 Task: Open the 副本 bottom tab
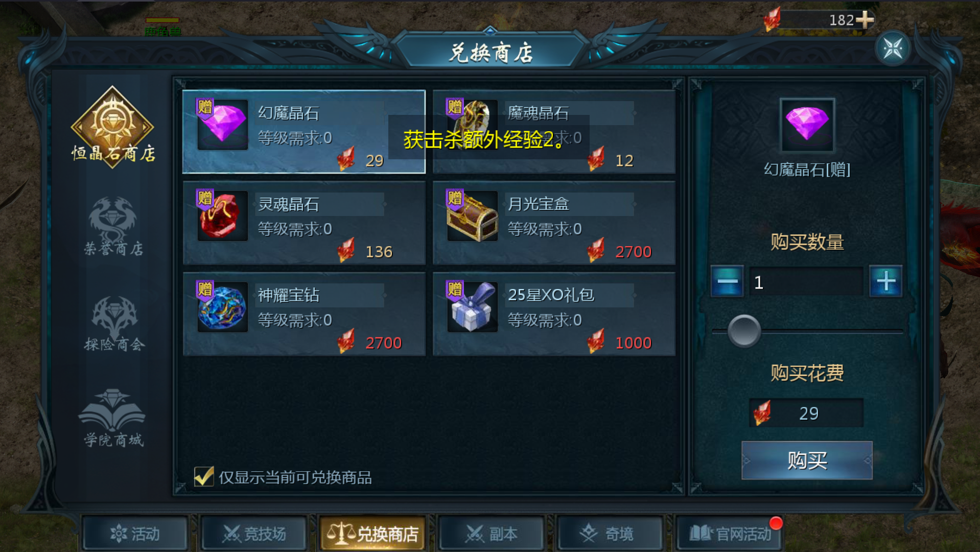492,534
